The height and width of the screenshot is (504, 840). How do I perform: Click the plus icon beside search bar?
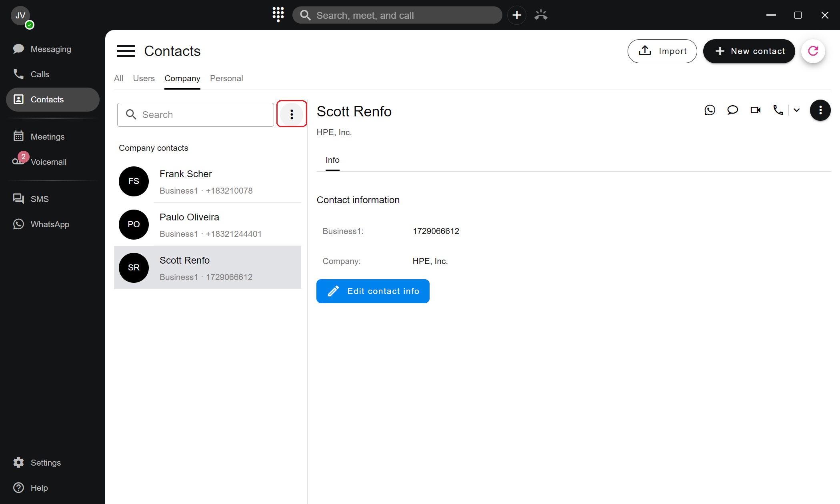(517, 15)
